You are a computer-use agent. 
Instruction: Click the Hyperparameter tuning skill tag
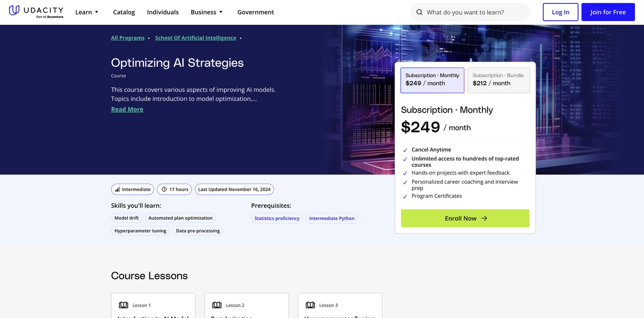coord(140,230)
